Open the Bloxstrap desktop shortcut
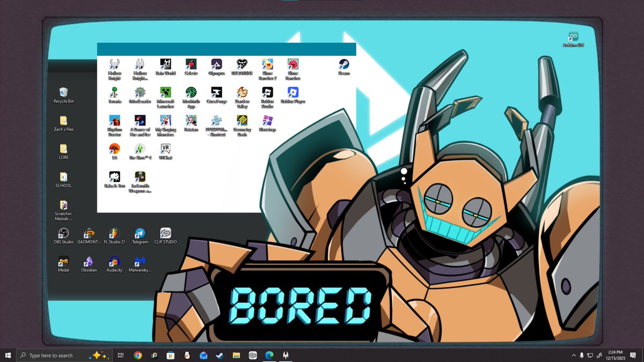Screen dimensions: 644x362 coord(267,123)
